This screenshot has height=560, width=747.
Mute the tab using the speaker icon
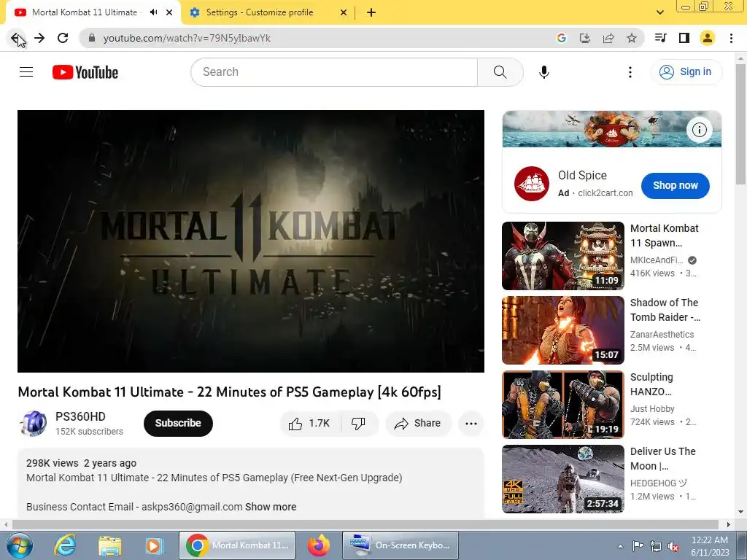pos(153,12)
